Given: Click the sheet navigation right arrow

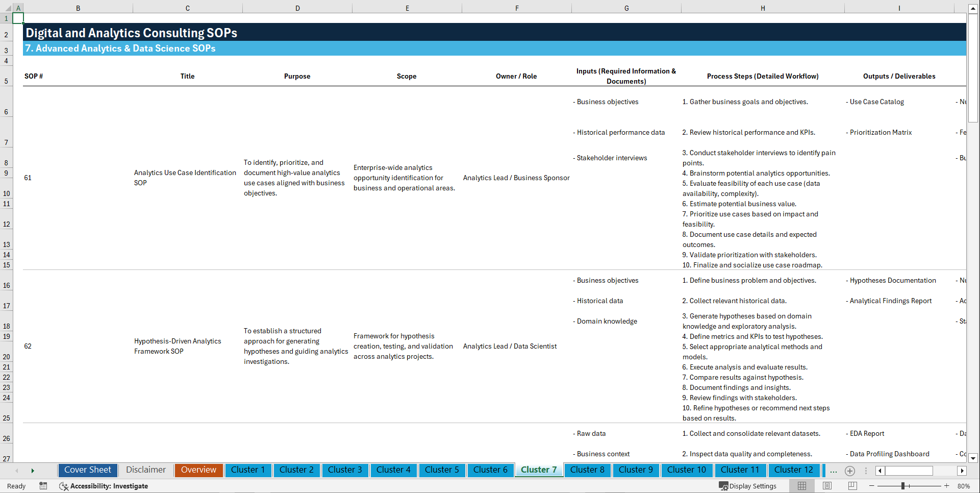Looking at the screenshot, I should click(33, 471).
